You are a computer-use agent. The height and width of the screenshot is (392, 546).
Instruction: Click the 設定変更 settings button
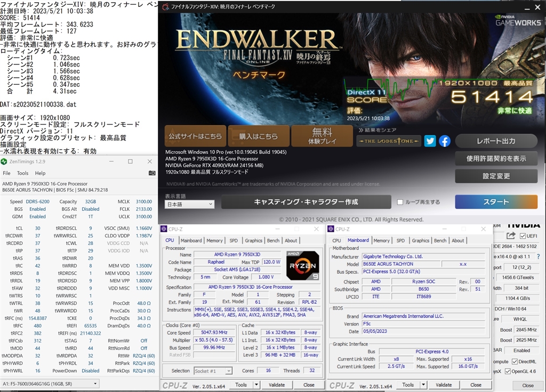pyautogui.click(x=496, y=176)
